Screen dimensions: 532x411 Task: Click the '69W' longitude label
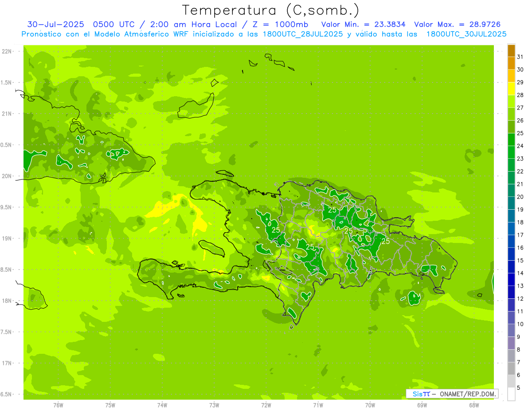point(422,405)
